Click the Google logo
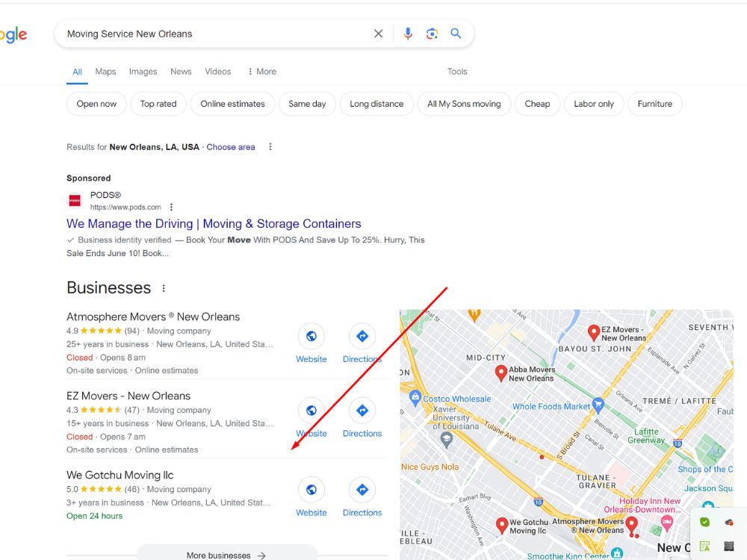The image size is (747, 560). point(13,35)
